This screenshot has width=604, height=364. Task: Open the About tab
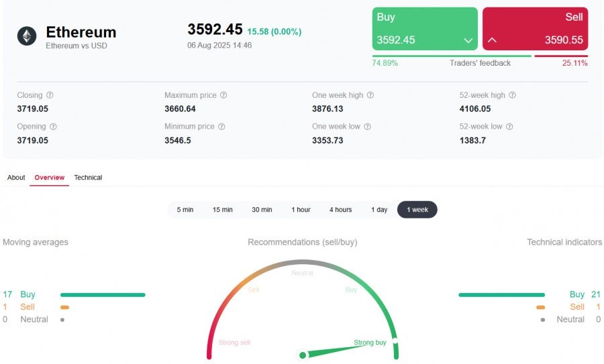16,178
